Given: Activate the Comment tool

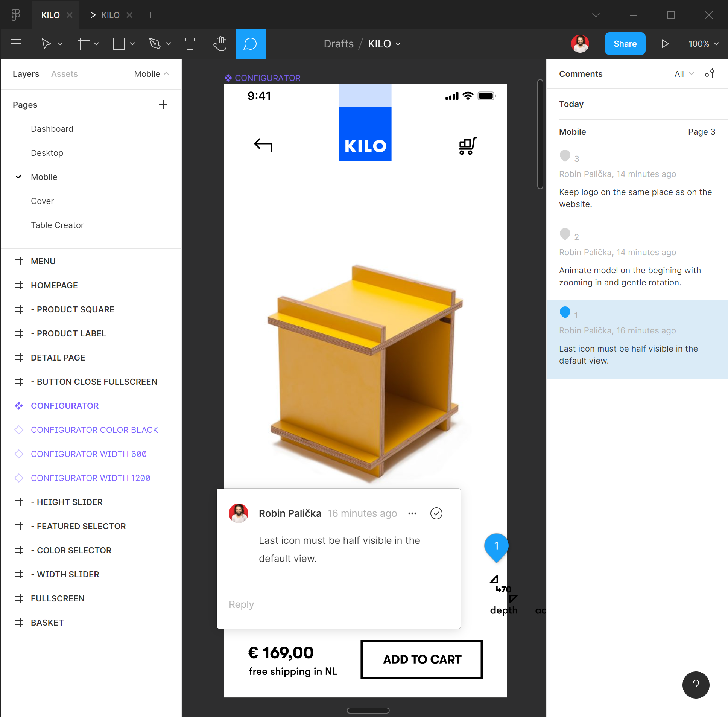Looking at the screenshot, I should (x=250, y=44).
